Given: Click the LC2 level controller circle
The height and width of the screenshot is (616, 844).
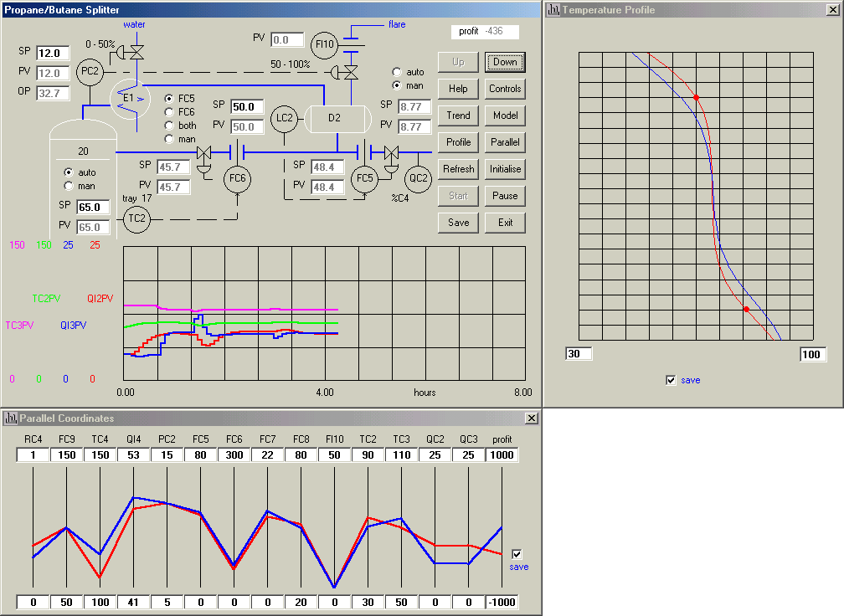Looking at the screenshot, I should pos(286,118).
